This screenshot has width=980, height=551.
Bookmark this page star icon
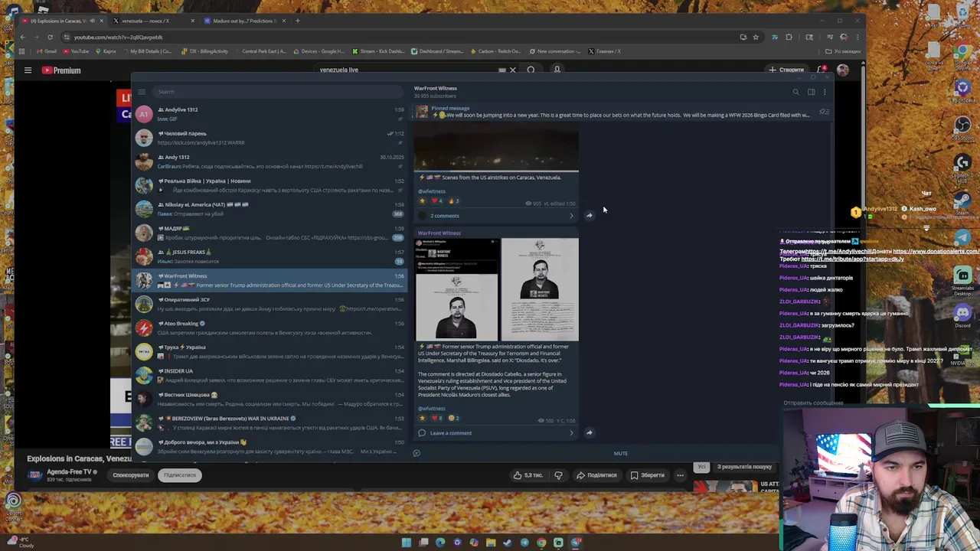click(x=756, y=37)
